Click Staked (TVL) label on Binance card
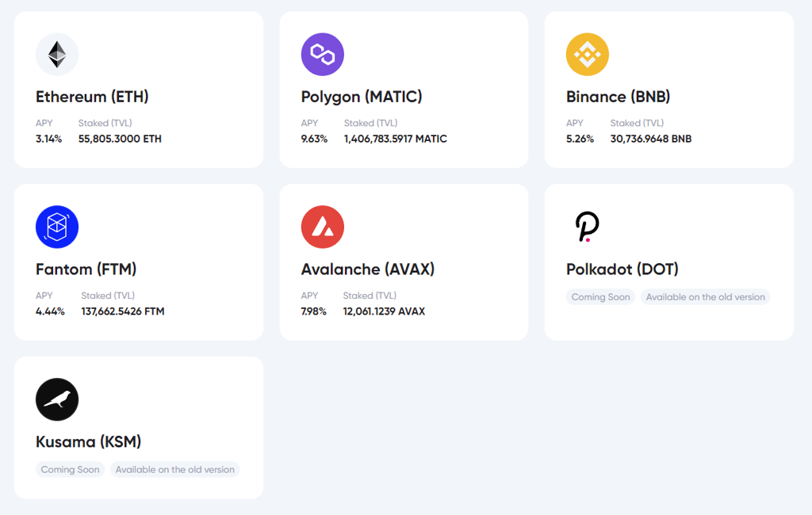The width and height of the screenshot is (812, 515). click(637, 123)
